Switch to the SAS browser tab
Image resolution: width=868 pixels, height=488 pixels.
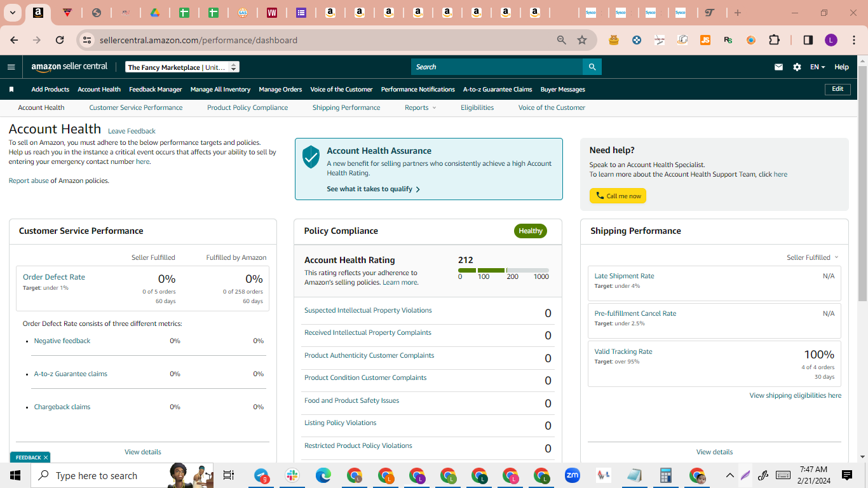pos(243,13)
